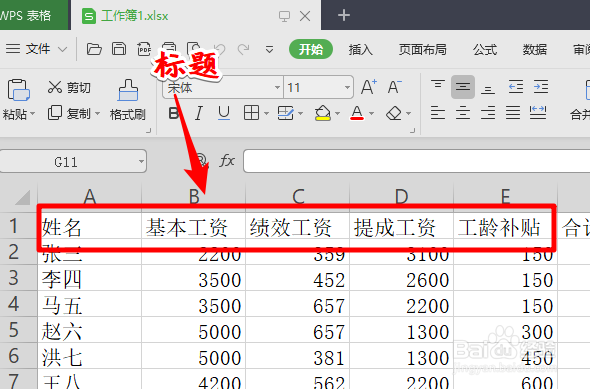Click the yellow fill color icon
Image resolution: width=590 pixels, height=389 pixels.
pyautogui.click(x=323, y=113)
